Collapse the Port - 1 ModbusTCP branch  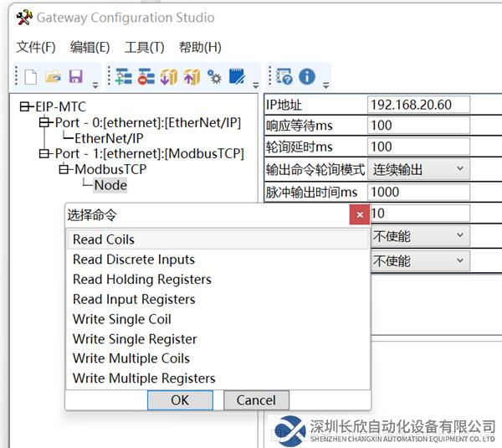(45, 153)
